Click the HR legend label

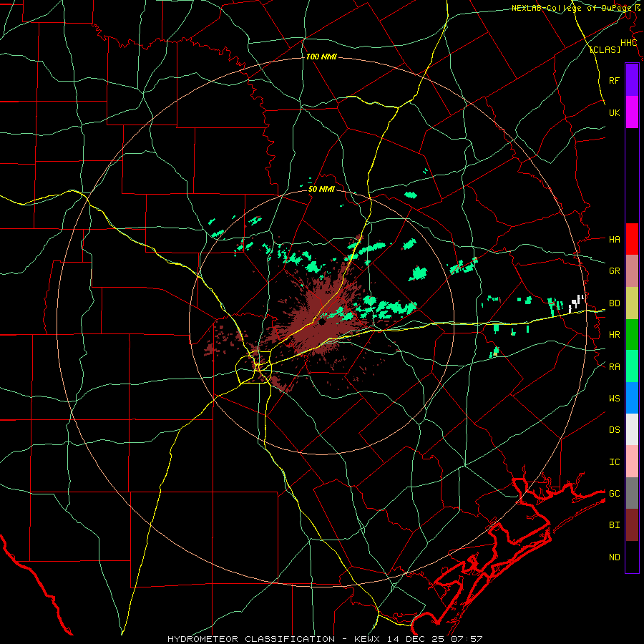tap(615, 335)
